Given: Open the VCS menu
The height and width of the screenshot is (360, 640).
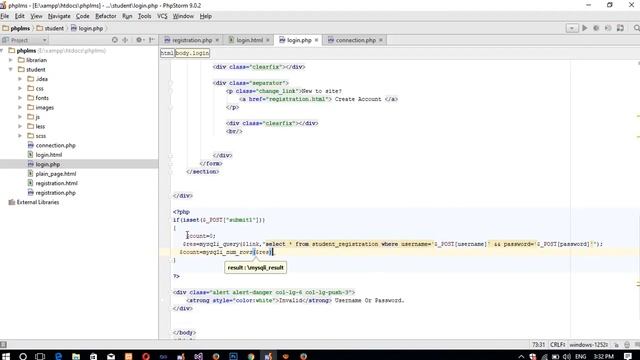Looking at the screenshot, I should 162,16.
